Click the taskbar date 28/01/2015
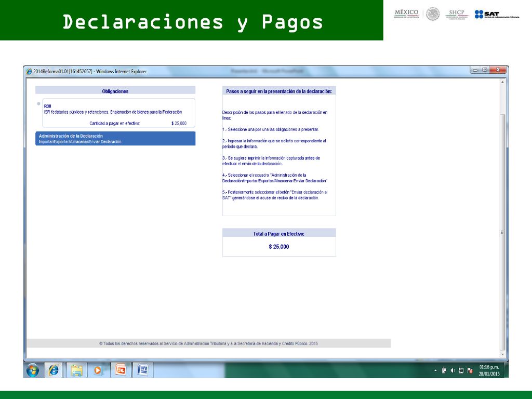 (x=489, y=374)
